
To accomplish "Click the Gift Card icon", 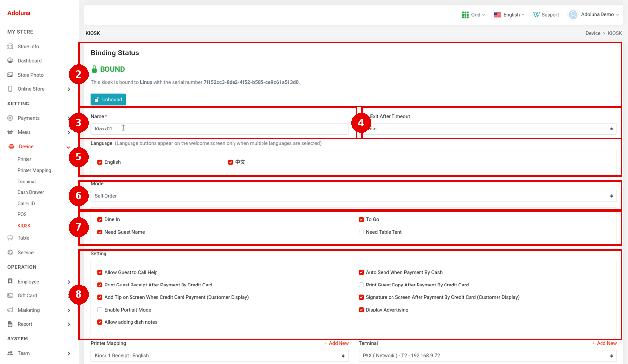I will (10, 296).
